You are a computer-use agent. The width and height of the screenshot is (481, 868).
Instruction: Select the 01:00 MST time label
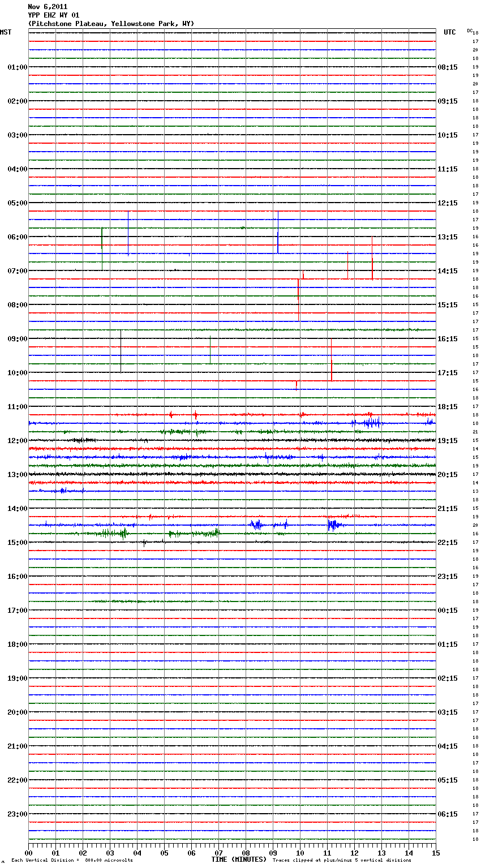[18, 67]
